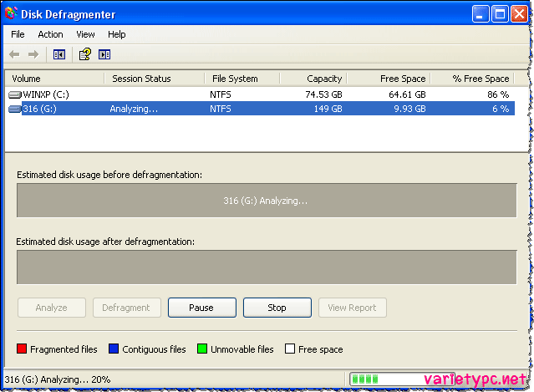Click the blue Contiguous files swatch

(x=114, y=349)
